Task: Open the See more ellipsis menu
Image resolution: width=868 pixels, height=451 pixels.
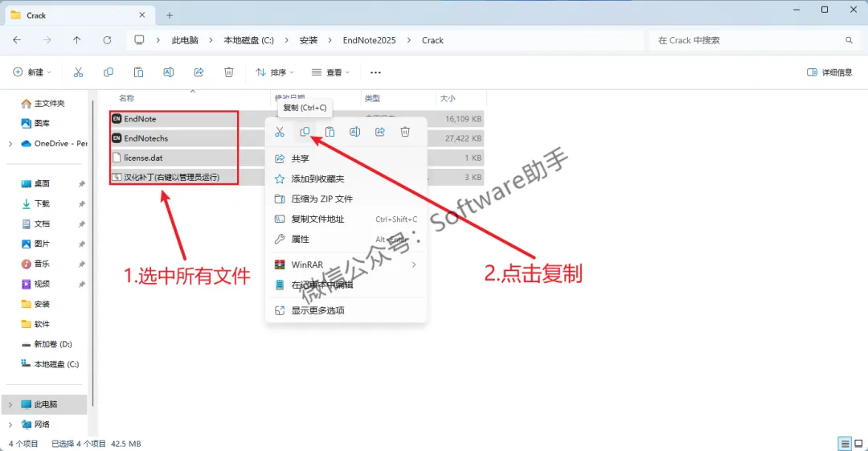Action: (375, 72)
